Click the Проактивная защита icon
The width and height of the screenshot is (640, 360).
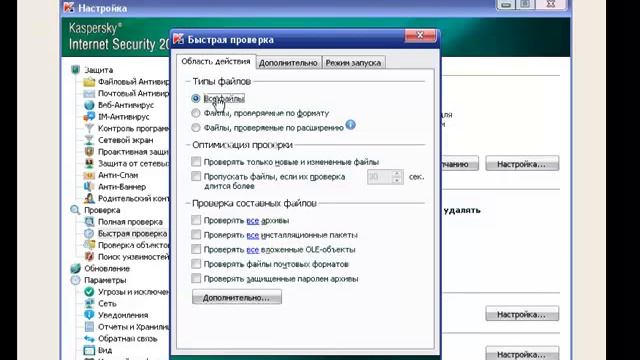tap(89, 152)
